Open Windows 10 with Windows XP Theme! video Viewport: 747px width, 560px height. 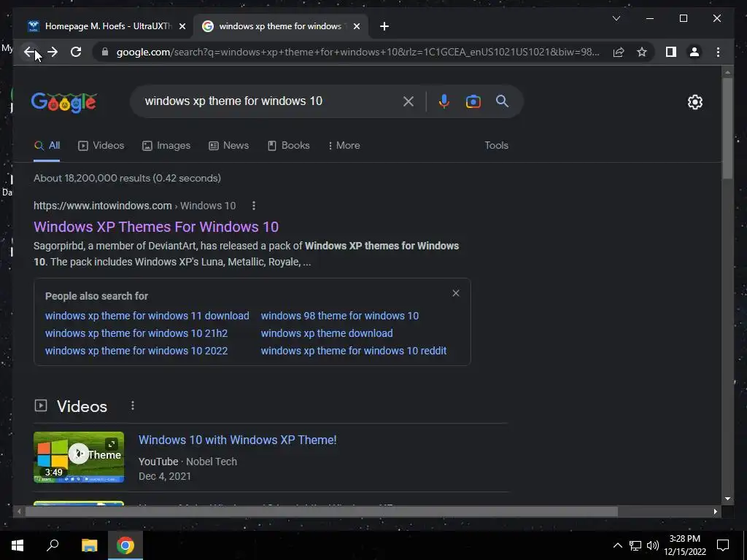(237, 440)
